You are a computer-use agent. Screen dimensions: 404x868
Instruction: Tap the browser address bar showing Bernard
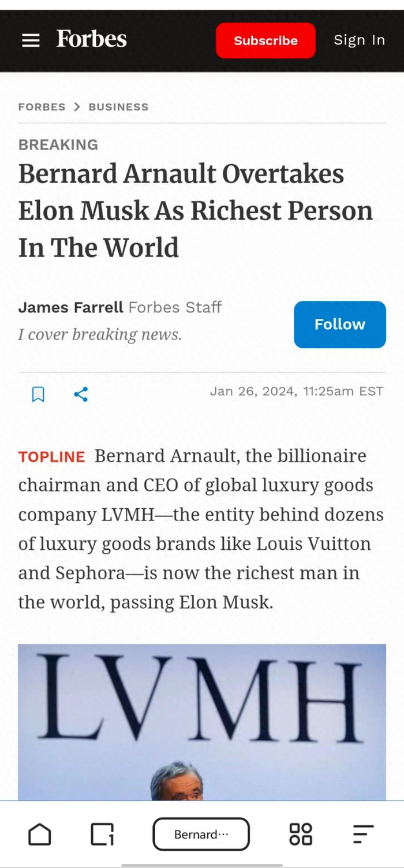click(201, 835)
